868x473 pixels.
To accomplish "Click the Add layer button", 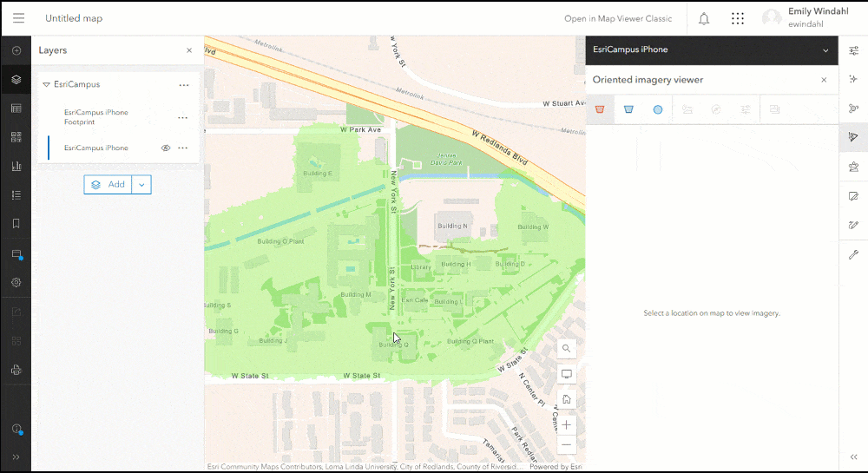I will [x=108, y=185].
